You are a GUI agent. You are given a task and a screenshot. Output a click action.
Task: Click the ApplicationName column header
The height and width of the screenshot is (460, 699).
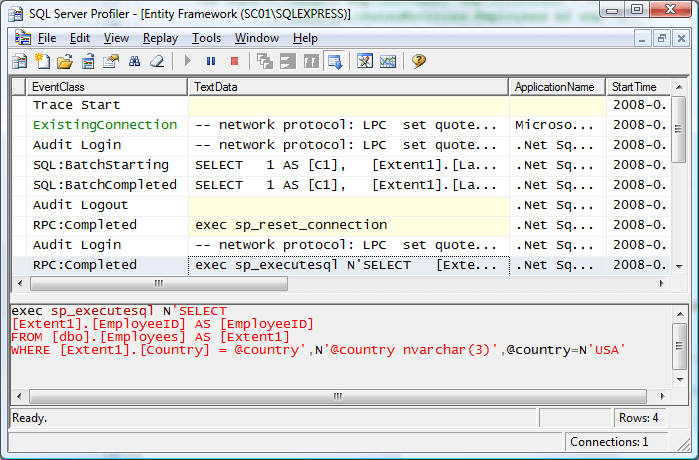[x=557, y=87]
